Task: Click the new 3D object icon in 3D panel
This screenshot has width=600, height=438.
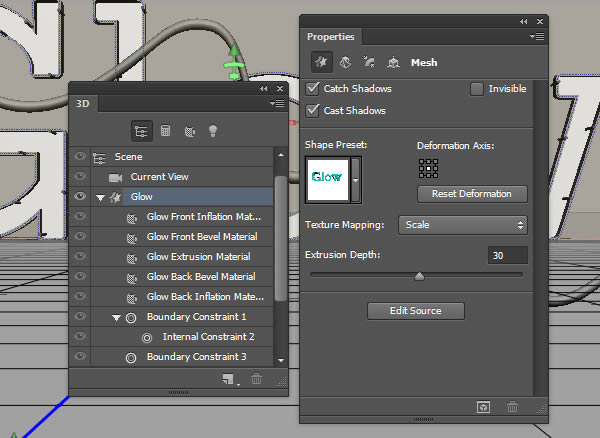Action: point(228,379)
